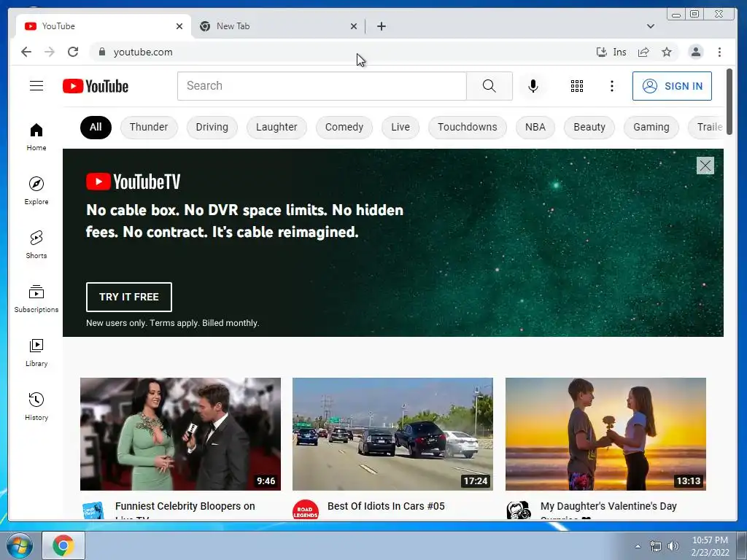The height and width of the screenshot is (560, 747).
Task: Open Explore in sidebar
Action: [36, 190]
